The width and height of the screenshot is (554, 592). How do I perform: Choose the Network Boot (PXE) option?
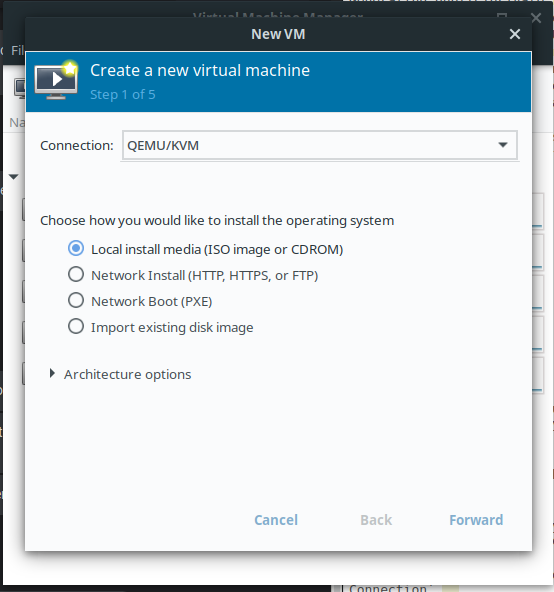coord(140,301)
